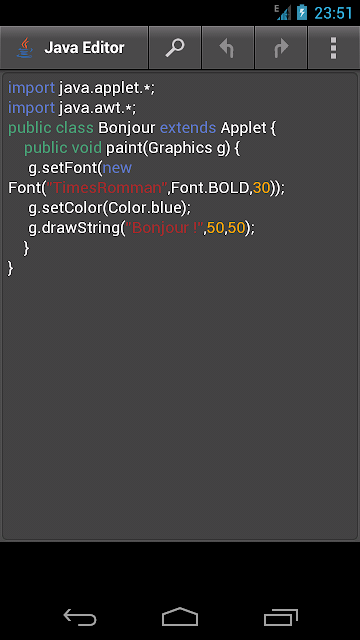This screenshot has width=360, height=640.
Task: Click on the word Bonjour in class declaration
Action: (x=127, y=128)
